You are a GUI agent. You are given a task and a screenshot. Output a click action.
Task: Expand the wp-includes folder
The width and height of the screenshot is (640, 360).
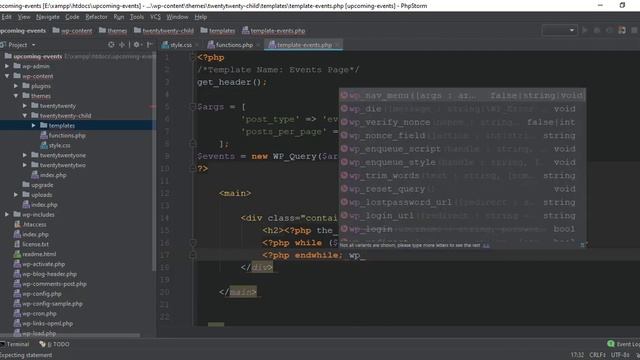pos(7,214)
